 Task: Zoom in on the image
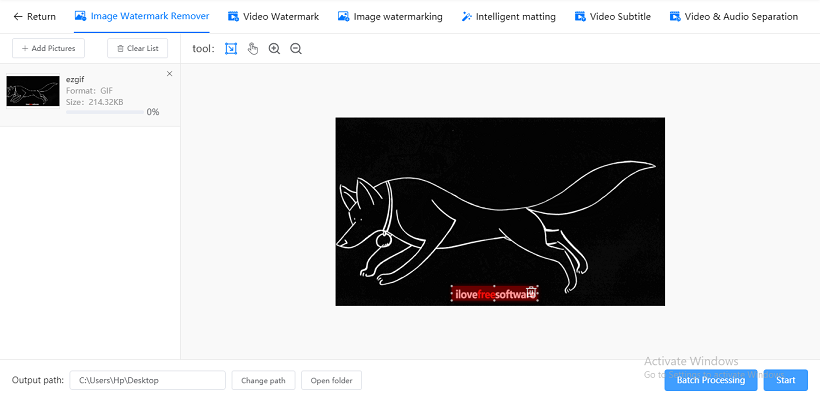tap(275, 49)
